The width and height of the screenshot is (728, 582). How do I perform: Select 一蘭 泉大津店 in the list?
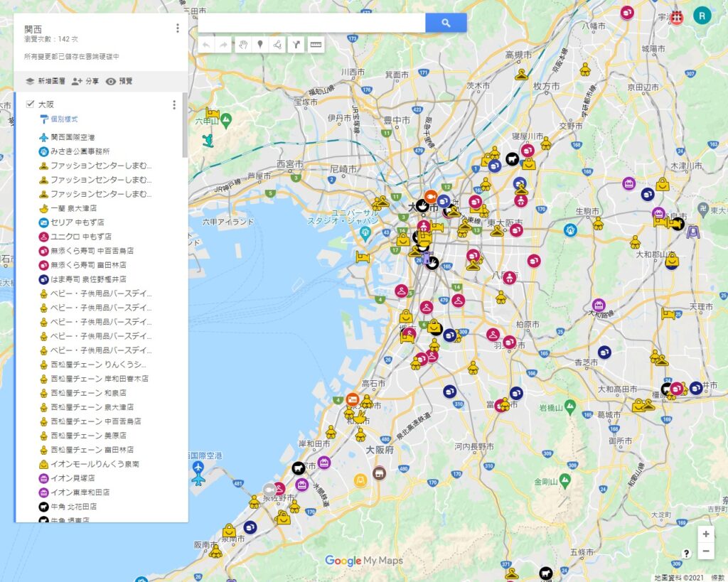pyautogui.click(x=74, y=208)
